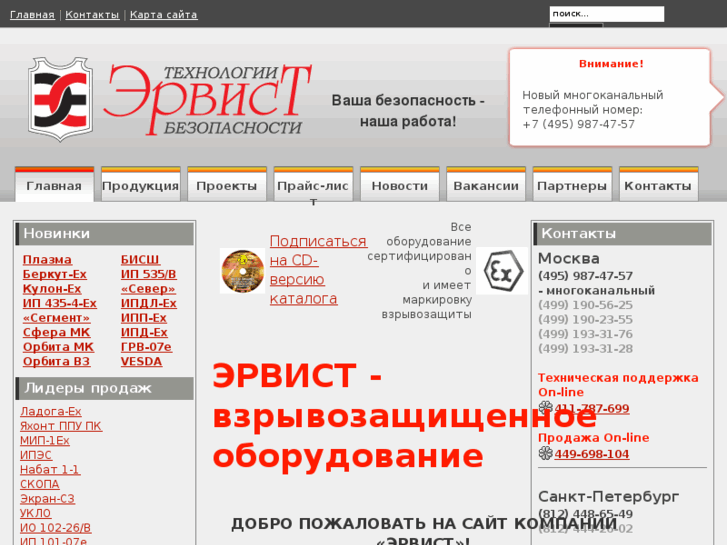The image size is (727, 545).
Task: Open the Контакты link in top bar
Action: click(92, 15)
